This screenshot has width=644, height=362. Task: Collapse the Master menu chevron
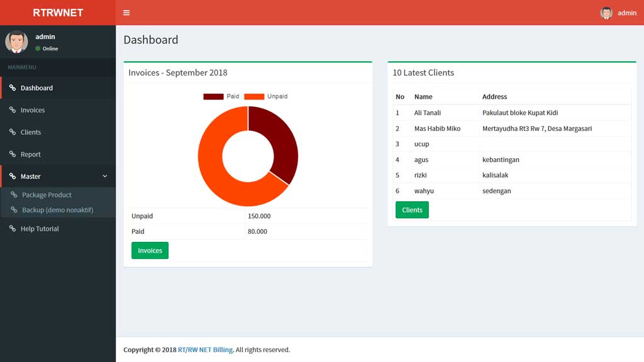pos(105,177)
